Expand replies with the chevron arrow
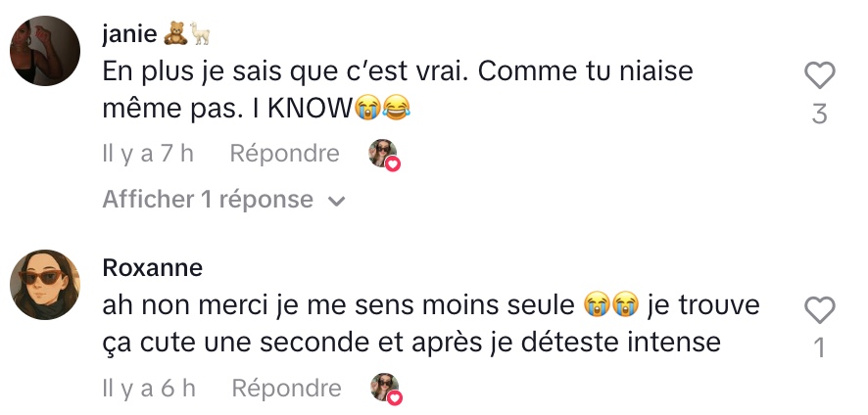 pyautogui.click(x=337, y=202)
